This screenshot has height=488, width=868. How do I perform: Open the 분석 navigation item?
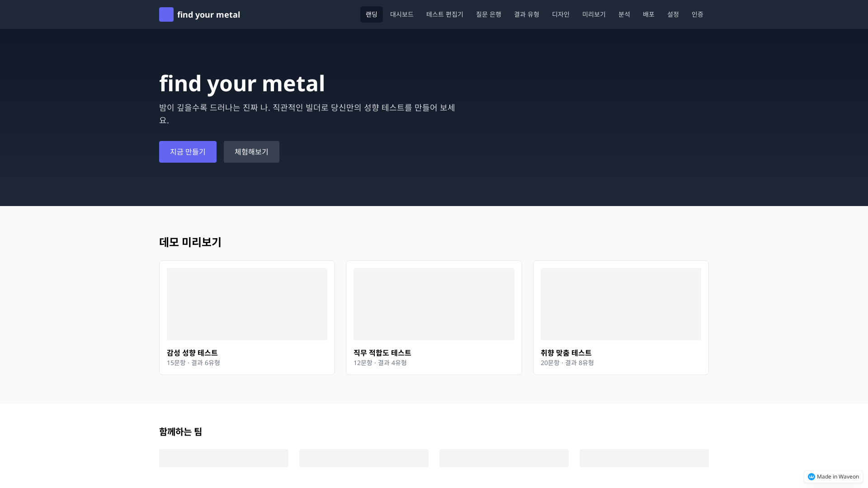[624, 14]
